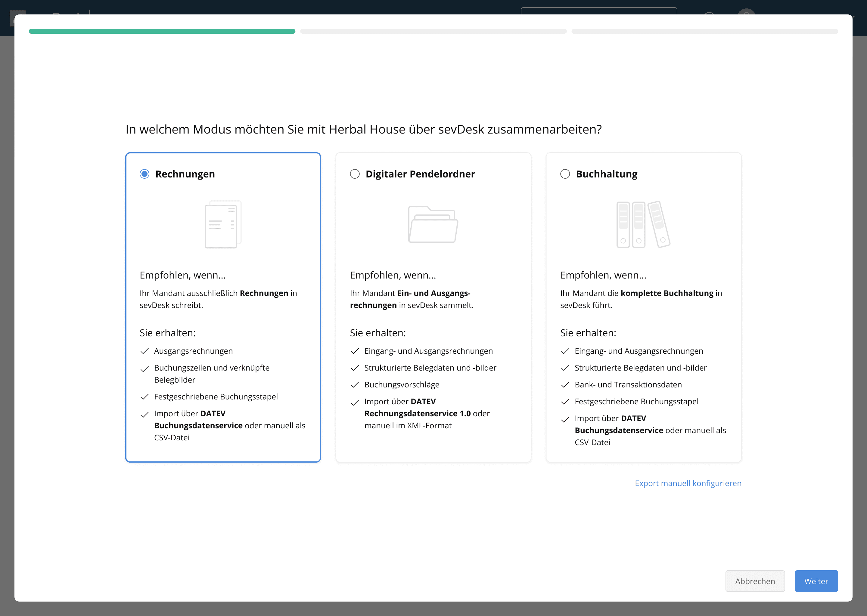The image size is (867, 616).
Task: Click the second grey progress step bar
Action: 433,31
